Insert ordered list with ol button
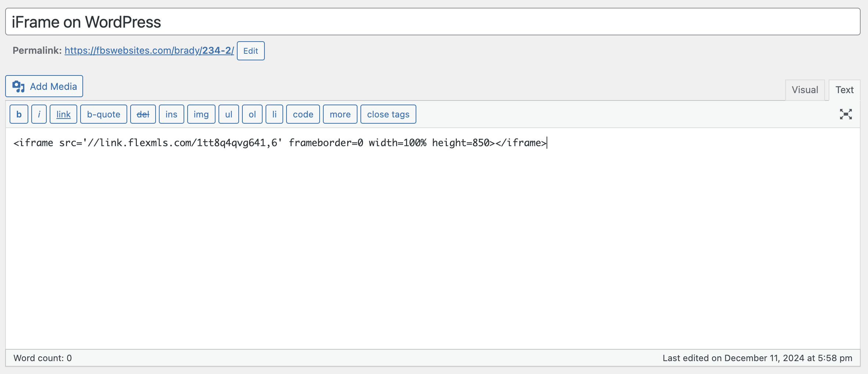868x374 pixels. pyautogui.click(x=252, y=114)
